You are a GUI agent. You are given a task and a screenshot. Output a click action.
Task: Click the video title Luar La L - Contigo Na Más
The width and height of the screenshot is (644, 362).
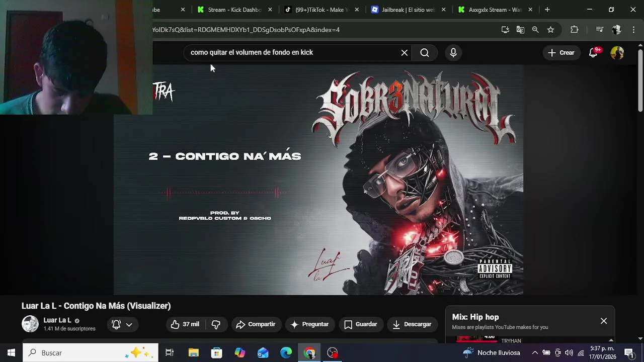[x=96, y=306]
